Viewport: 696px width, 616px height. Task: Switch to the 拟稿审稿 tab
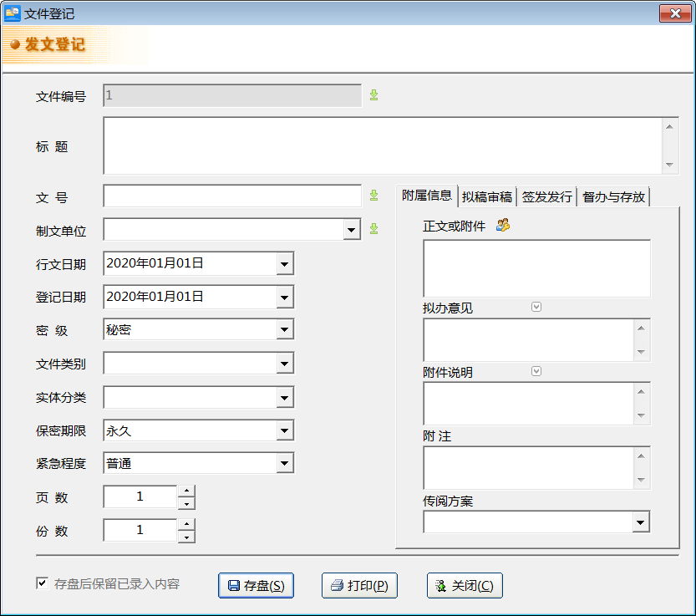[x=485, y=195]
